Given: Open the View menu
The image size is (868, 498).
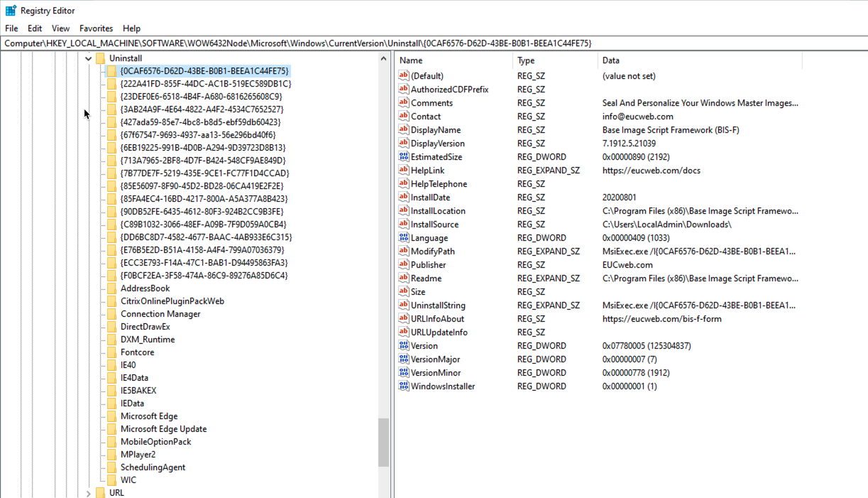Looking at the screenshot, I should coord(60,28).
